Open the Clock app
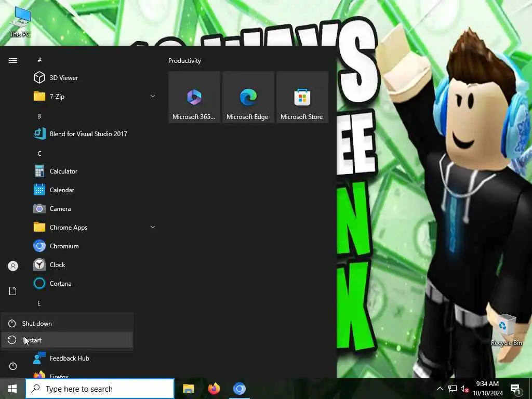The width and height of the screenshot is (532, 399). 95,264
